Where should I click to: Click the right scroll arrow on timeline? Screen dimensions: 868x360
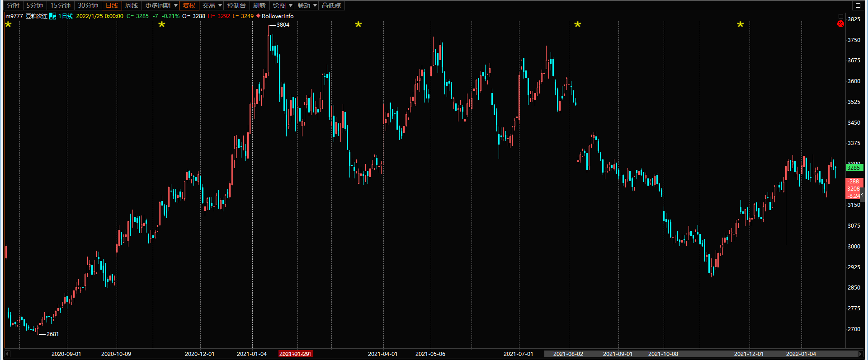pyautogui.click(x=860, y=354)
